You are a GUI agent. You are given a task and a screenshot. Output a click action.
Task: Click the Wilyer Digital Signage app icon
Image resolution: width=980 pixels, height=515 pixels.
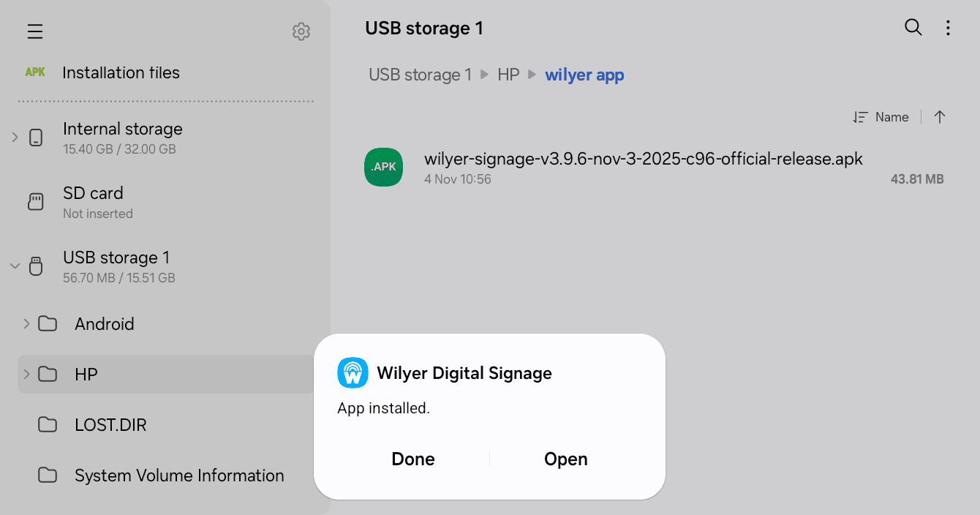pyautogui.click(x=353, y=373)
